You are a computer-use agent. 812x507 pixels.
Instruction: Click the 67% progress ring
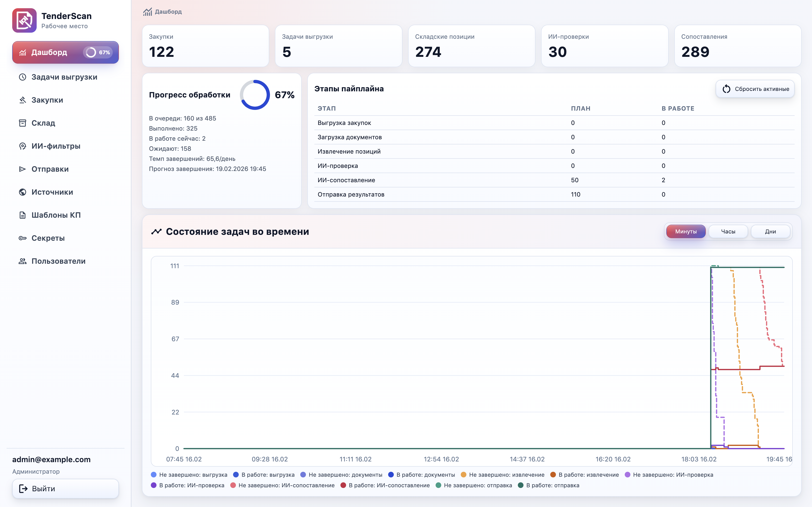[x=255, y=95]
